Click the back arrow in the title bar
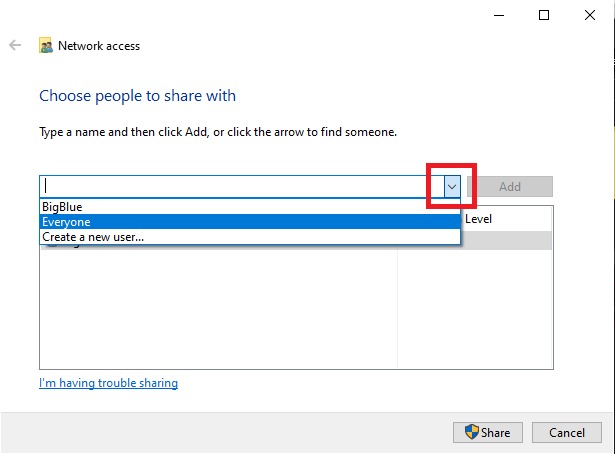The width and height of the screenshot is (615, 454). point(15,46)
